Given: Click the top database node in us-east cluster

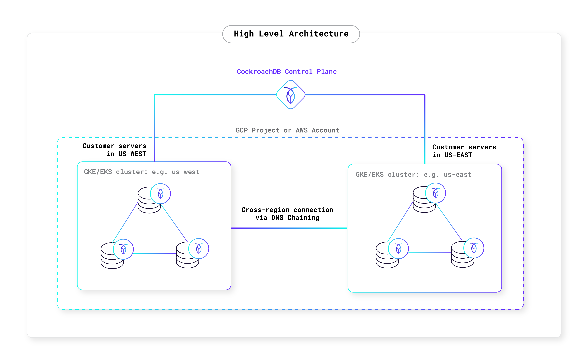Looking at the screenshot, I should coord(429,198).
